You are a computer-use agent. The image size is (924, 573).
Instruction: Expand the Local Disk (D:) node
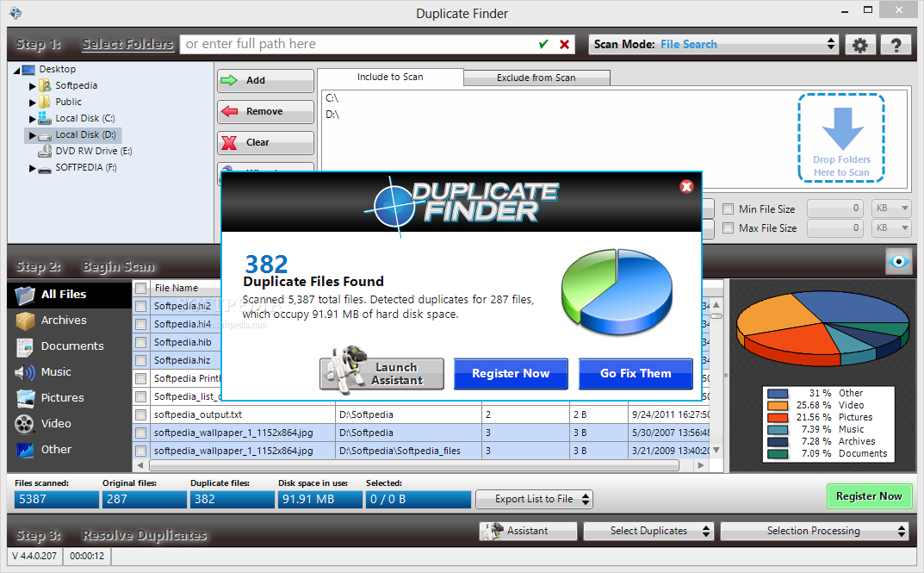[33, 135]
